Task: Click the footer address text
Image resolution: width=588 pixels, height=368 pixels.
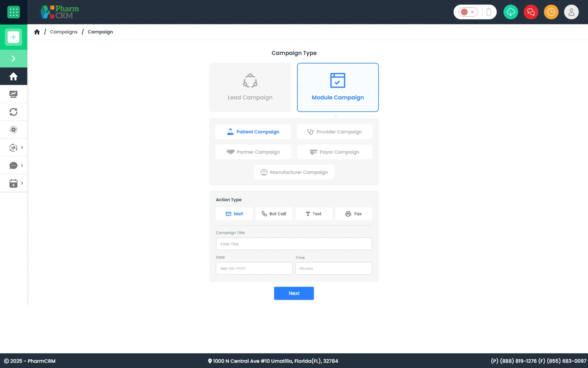Action: 276,361
